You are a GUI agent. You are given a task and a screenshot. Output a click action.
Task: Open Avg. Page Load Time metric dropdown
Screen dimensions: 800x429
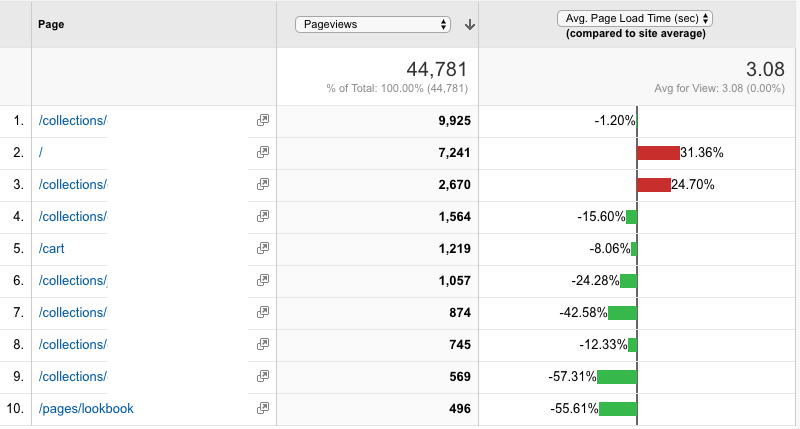(635, 18)
